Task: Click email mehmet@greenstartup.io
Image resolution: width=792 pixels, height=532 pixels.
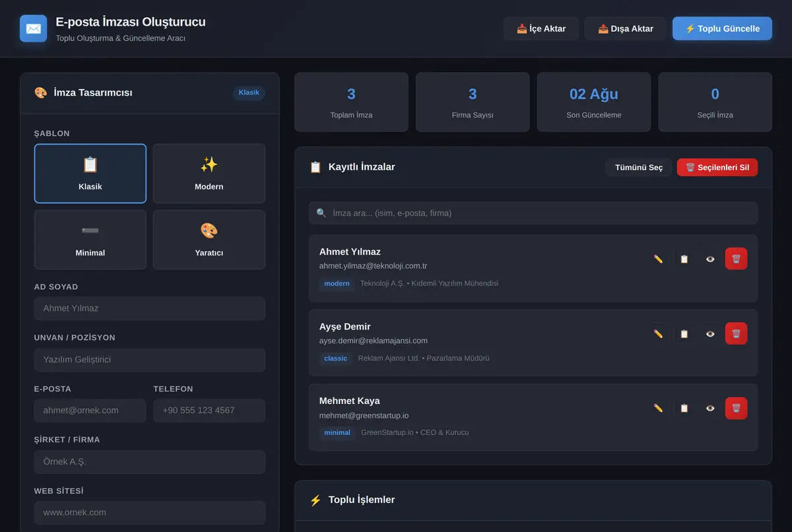Action: [x=364, y=415]
